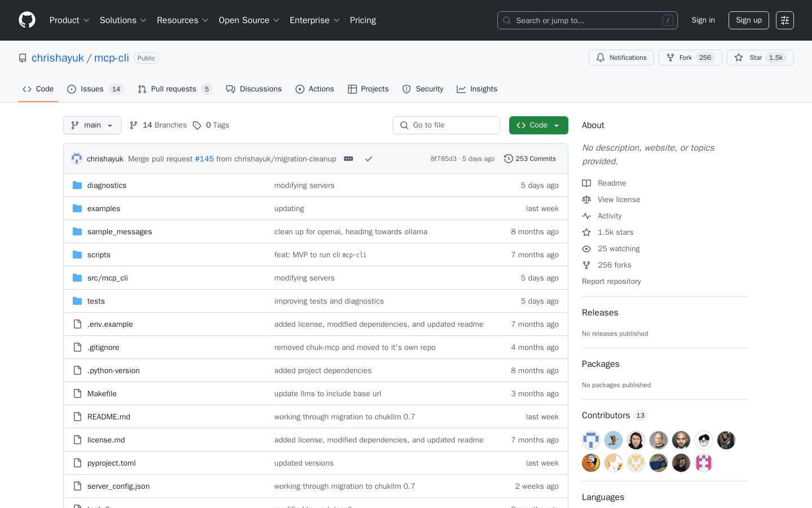Open the 253 Commits history icon

click(509, 159)
